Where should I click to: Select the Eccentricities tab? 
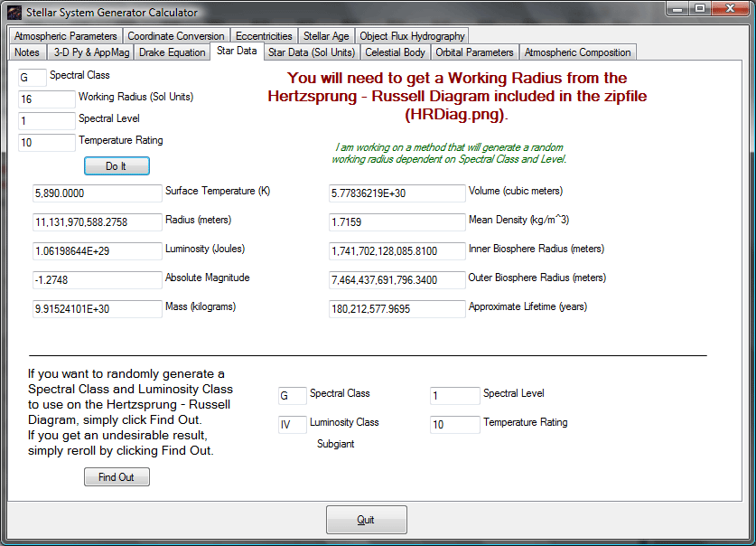click(264, 36)
